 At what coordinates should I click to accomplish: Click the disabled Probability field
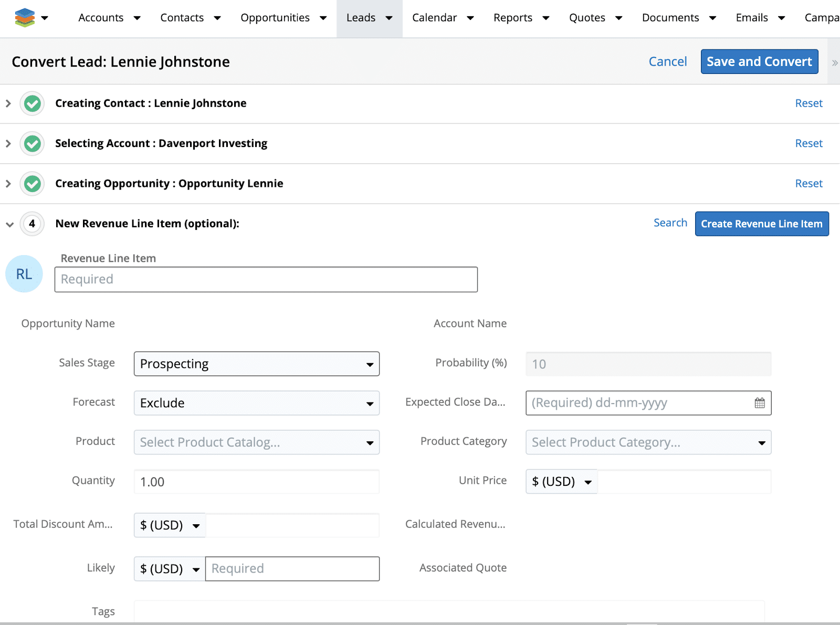648,364
